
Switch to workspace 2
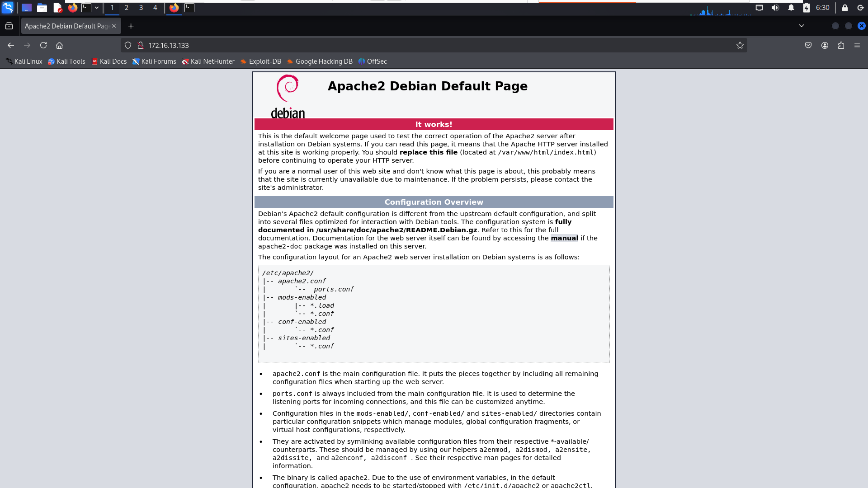(127, 8)
